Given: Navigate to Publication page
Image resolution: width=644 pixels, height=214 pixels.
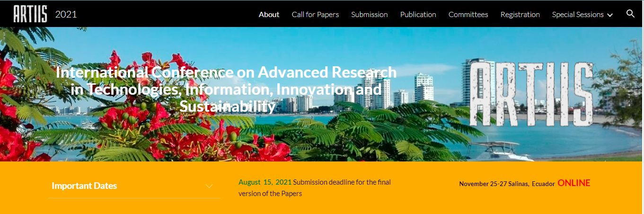Looking at the screenshot, I should click(x=418, y=15).
